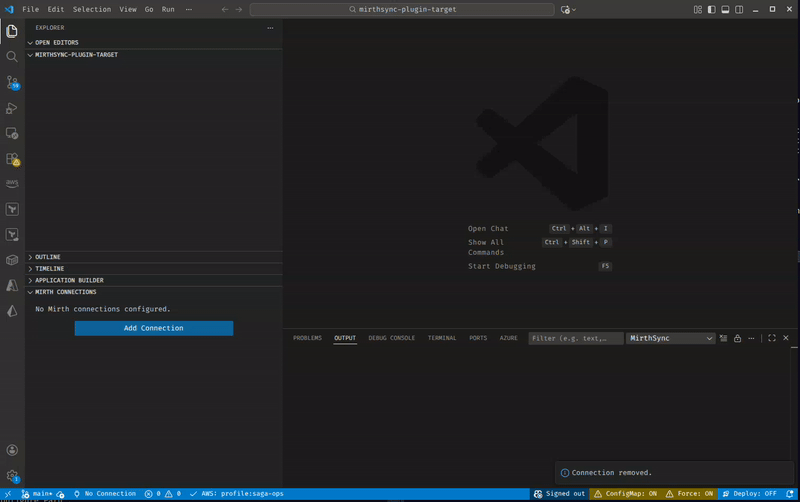Open the notifications bell in status bar
The height and width of the screenshot is (502, 800).
click(x=790, y=494)
